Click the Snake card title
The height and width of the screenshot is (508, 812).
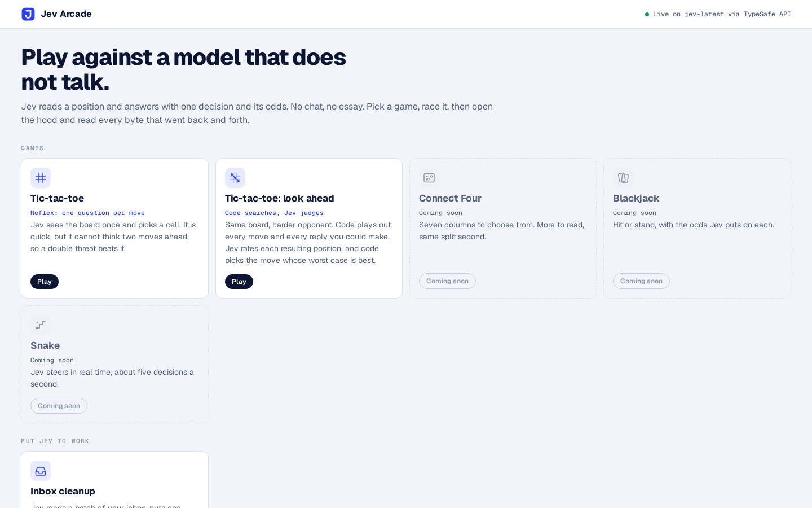[45, 345]
